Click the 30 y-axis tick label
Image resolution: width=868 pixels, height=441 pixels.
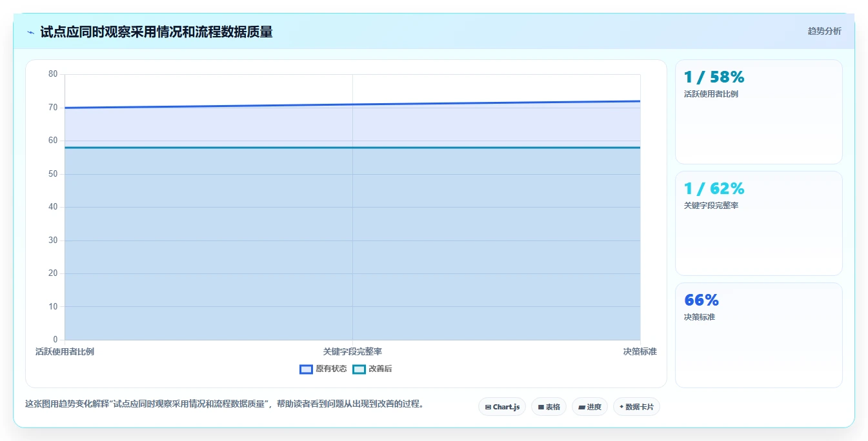coord(53,240)
